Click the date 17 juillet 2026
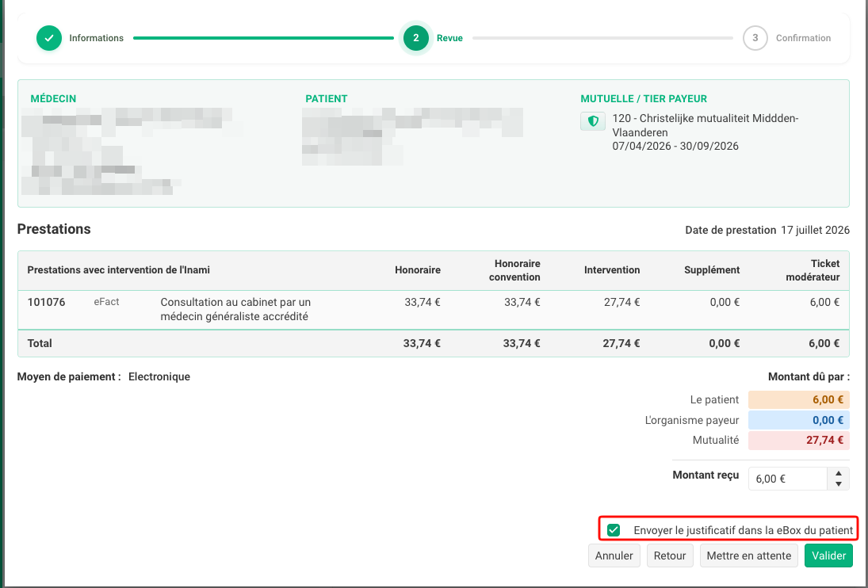The image size is (868, 588). pyautogui.click(x=816, y=230)
